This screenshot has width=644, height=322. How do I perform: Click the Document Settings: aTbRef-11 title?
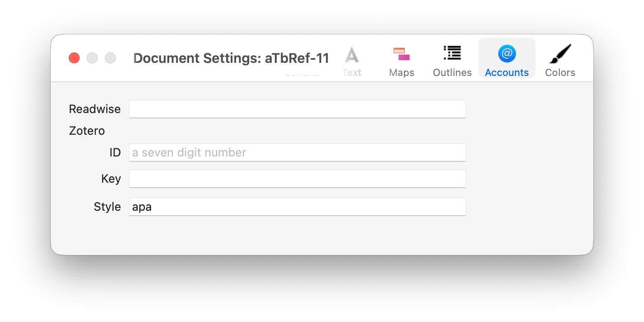(x=231, y=58)
